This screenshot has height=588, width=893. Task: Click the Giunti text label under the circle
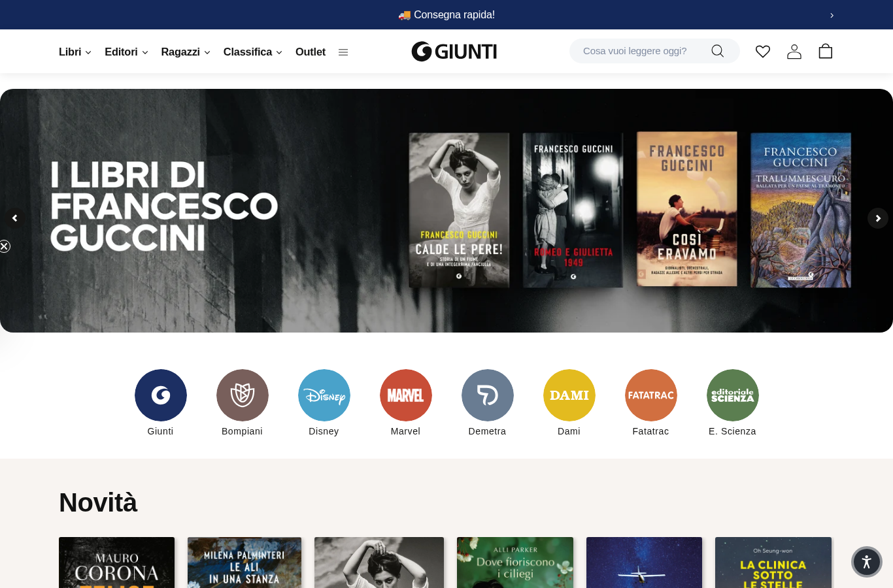(161, 431)
